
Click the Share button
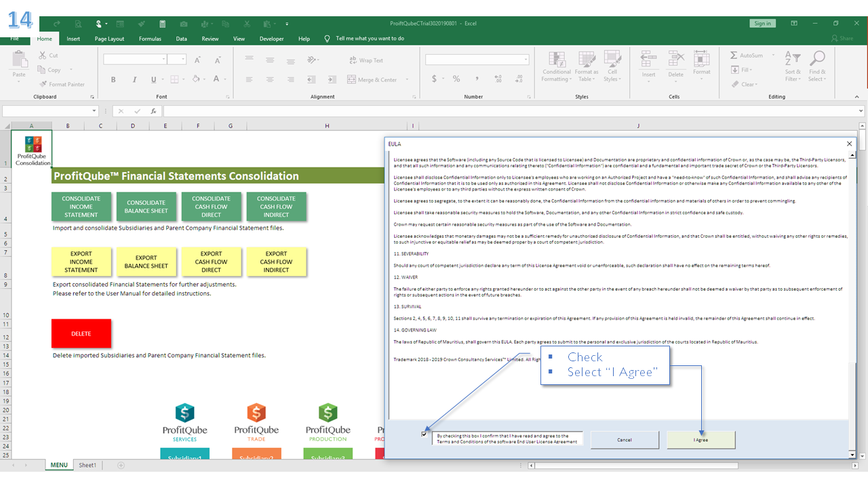click(x=842, y=39)
